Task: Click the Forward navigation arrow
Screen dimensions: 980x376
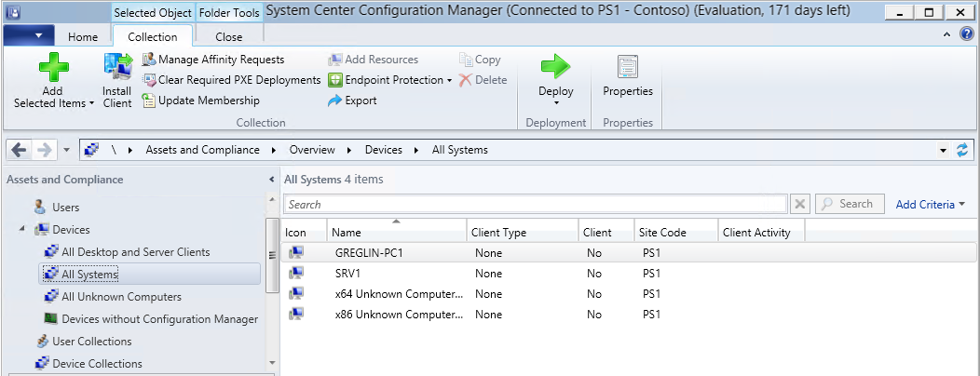Action: pos(45,150)
